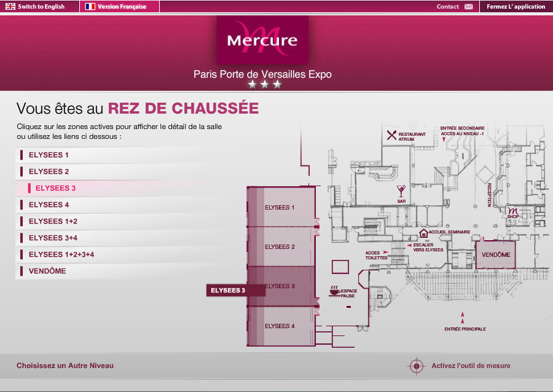Click the Mercure logo
The width and height of the screenshot is (553, 392).
(262, 40)
